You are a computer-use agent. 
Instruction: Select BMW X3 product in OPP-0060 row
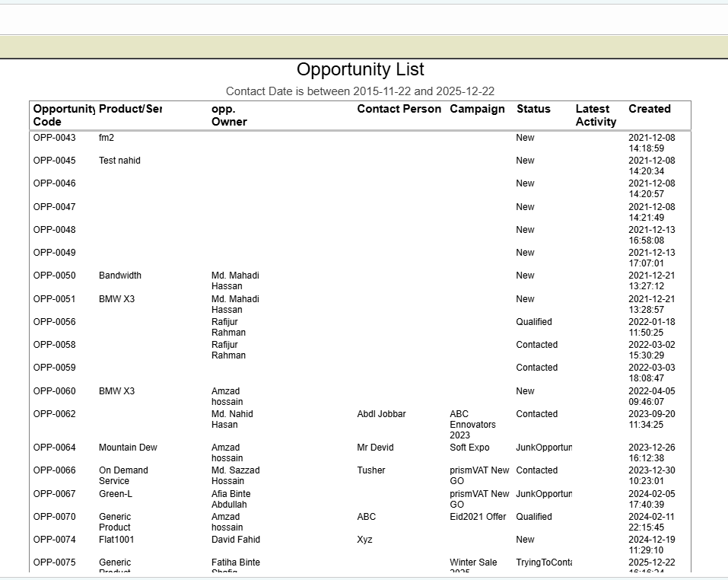tap(116, 391)
